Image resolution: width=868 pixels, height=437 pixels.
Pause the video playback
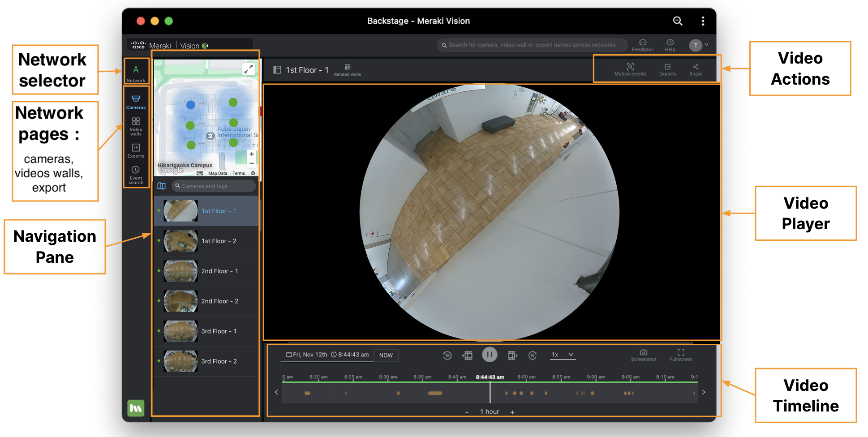tap(490, 355)
